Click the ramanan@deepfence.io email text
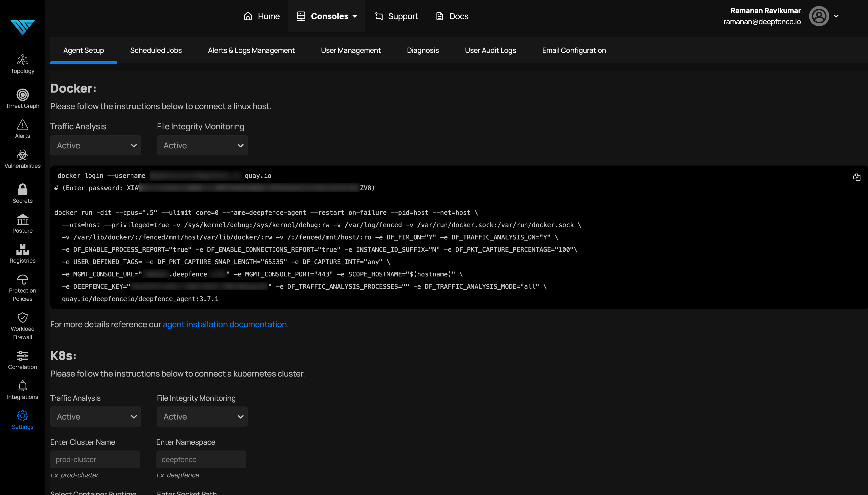Image resolution: width=868 pixels, height=495 pixels. (762, 22)
